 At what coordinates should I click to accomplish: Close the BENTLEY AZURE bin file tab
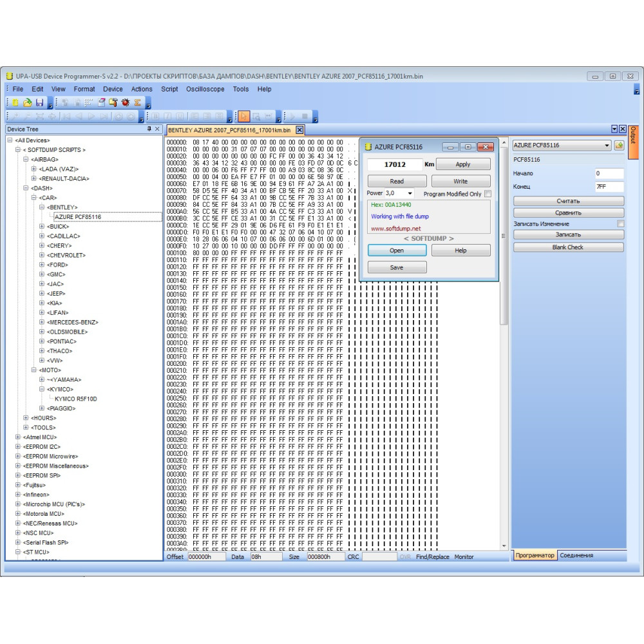(x=300, y=130)
